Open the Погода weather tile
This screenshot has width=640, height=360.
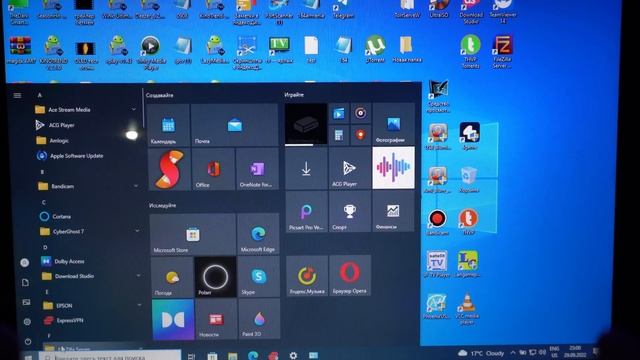pyautogui.click(x=172, y=278)
